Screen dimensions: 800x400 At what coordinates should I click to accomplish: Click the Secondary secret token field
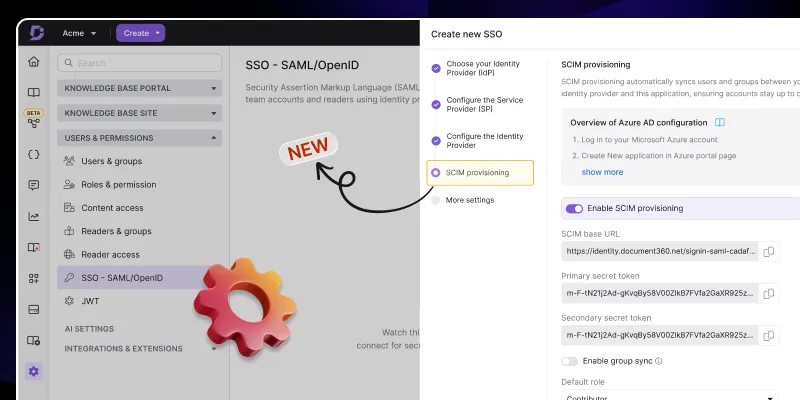[660, 335]
